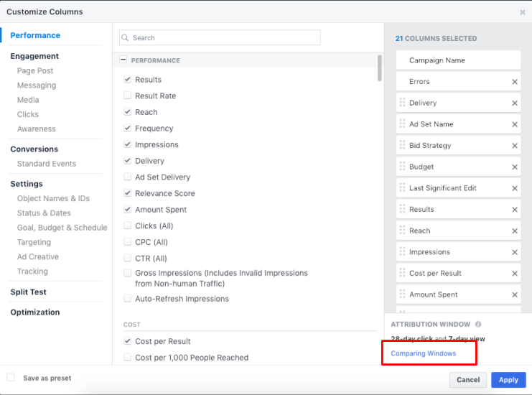
Task: Close the Customize Columns dialog
Action: coord(523,12)
